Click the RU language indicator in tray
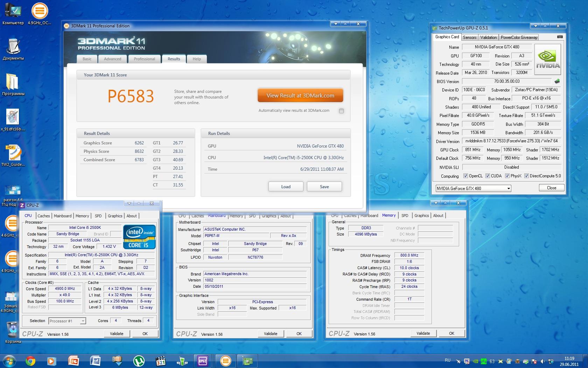The width and height of the screenshot is (588, 368). tap(448, 360)
